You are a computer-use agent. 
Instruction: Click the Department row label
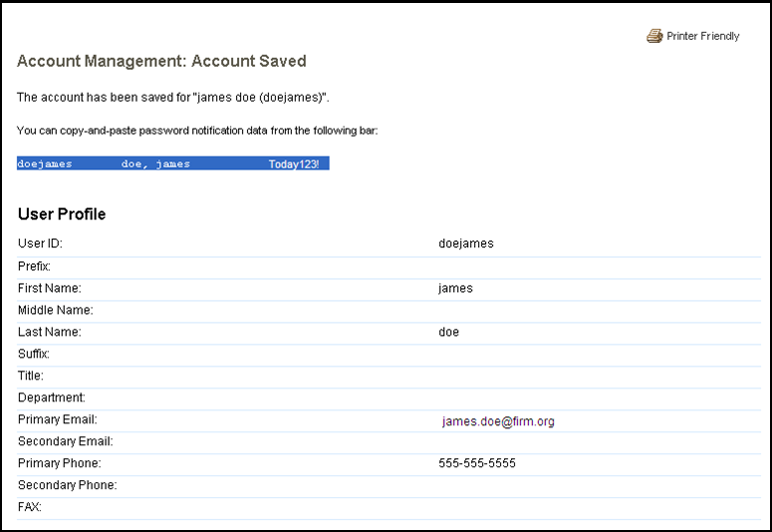click(x=51, y=398)
